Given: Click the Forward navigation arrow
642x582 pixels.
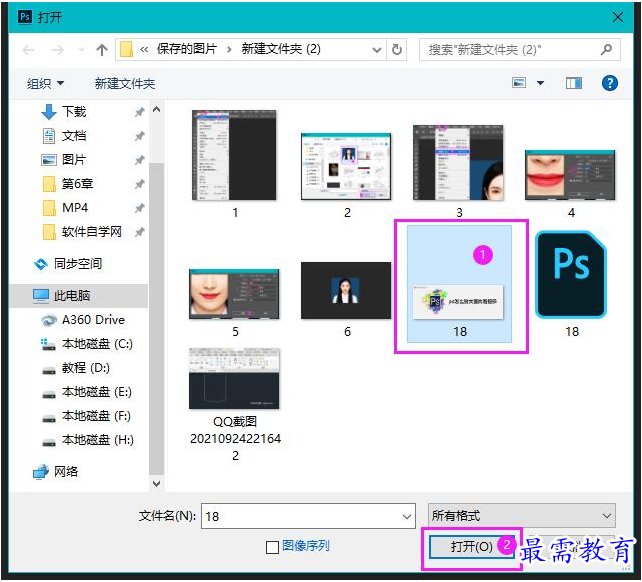Looking at the screenshot, I should click(x=58, y=50).
